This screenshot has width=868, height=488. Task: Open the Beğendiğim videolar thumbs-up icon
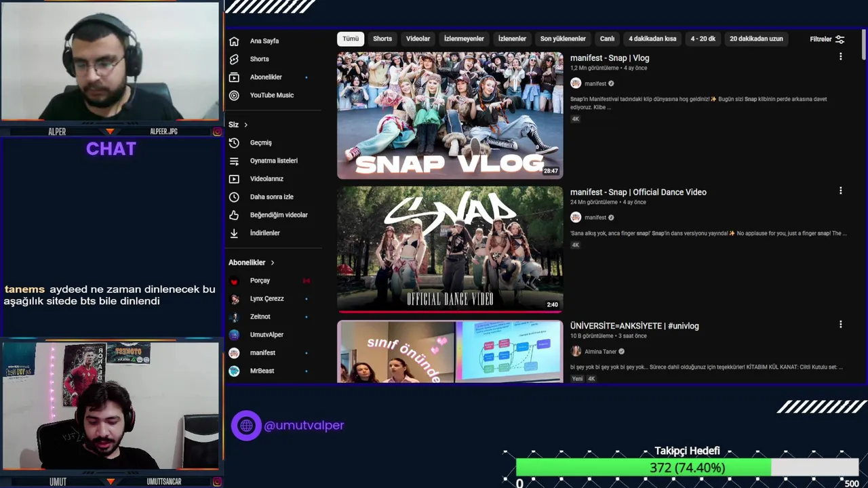[234, 215]
